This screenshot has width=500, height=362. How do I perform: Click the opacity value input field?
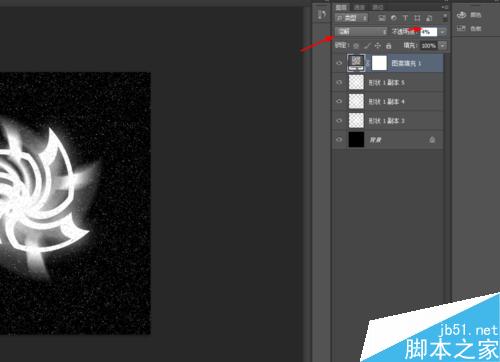pos(428,32)
